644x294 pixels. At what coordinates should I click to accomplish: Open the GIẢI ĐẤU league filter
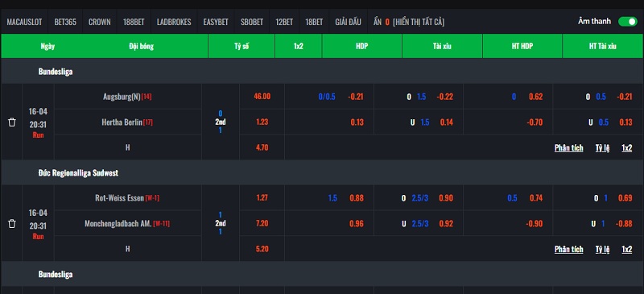pos(348,22)
